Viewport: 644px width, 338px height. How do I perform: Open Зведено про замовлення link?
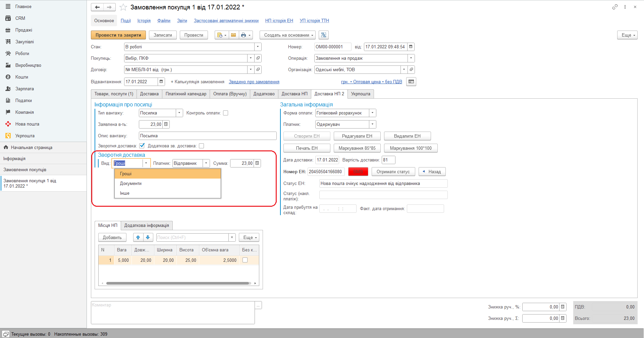pos(254,82)
